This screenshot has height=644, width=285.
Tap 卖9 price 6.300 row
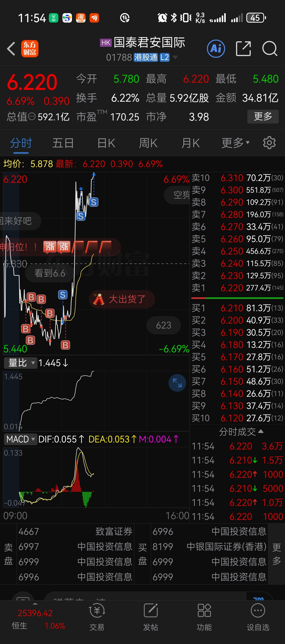(x=237, y=190)
